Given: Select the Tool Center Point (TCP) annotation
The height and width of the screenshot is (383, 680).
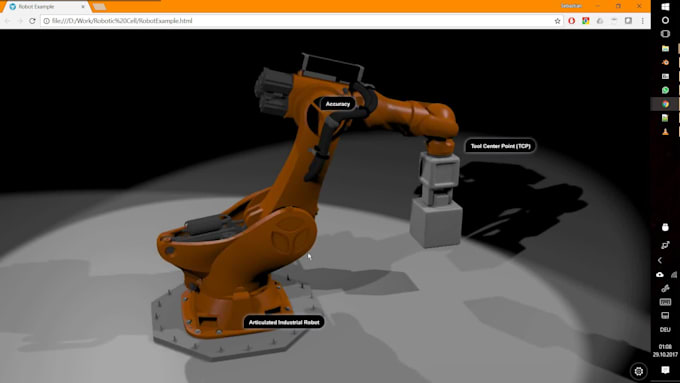Looking at the screenshot, I should point(500,146).
